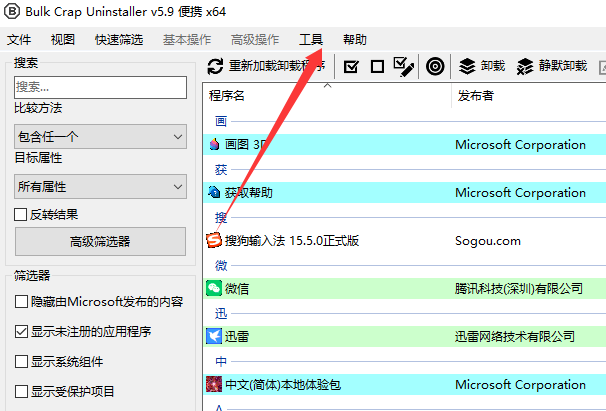The width and height of the screenshot is (606, 411).
Task: Open the 基本操作 menu
Action: pos(187,39)
